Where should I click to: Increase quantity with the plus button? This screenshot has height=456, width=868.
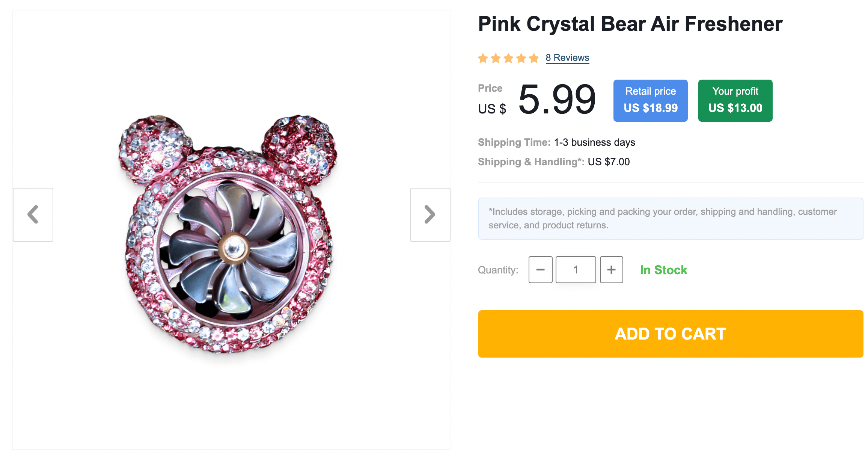(x=611, y=270)
